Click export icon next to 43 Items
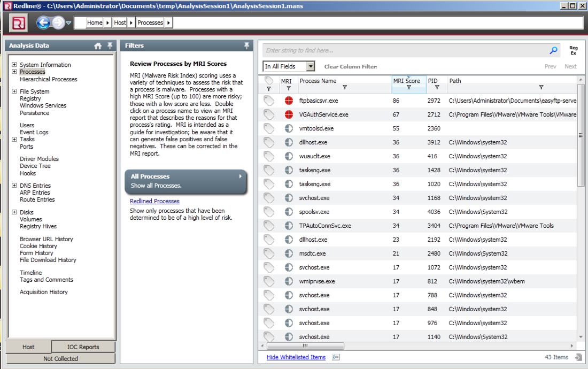 tap(578, 357)
